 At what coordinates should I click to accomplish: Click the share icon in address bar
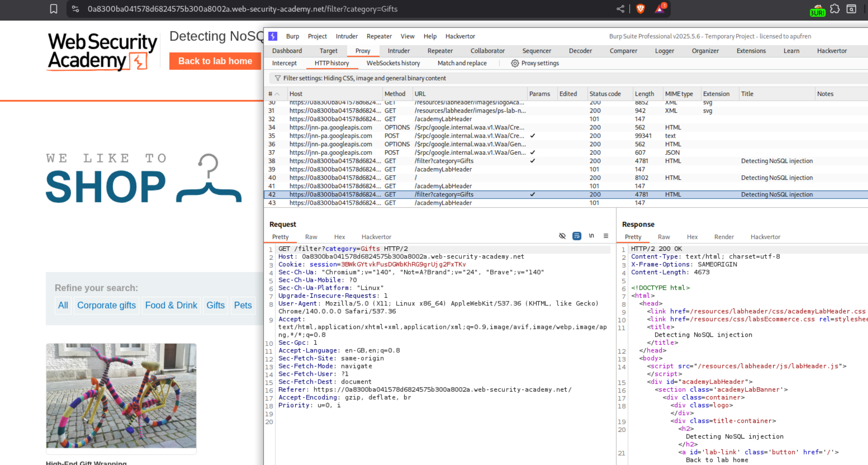620,9
